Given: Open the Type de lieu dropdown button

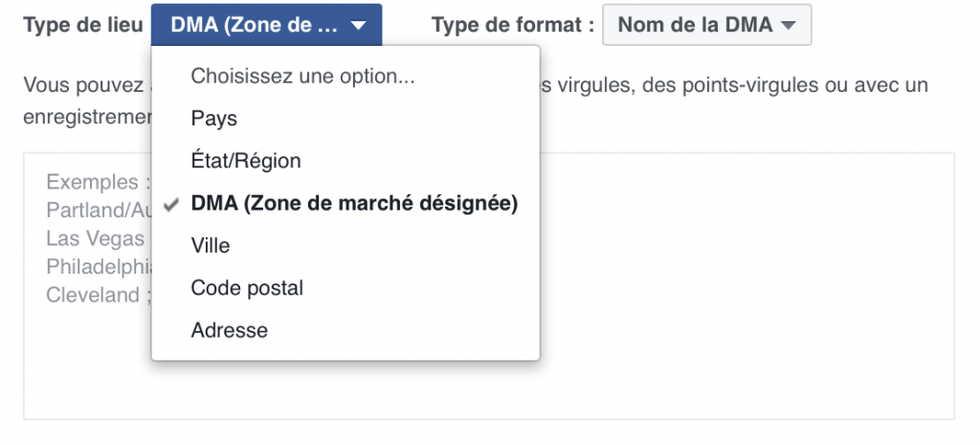Looking at the screenshot, I should coord(265,26).
